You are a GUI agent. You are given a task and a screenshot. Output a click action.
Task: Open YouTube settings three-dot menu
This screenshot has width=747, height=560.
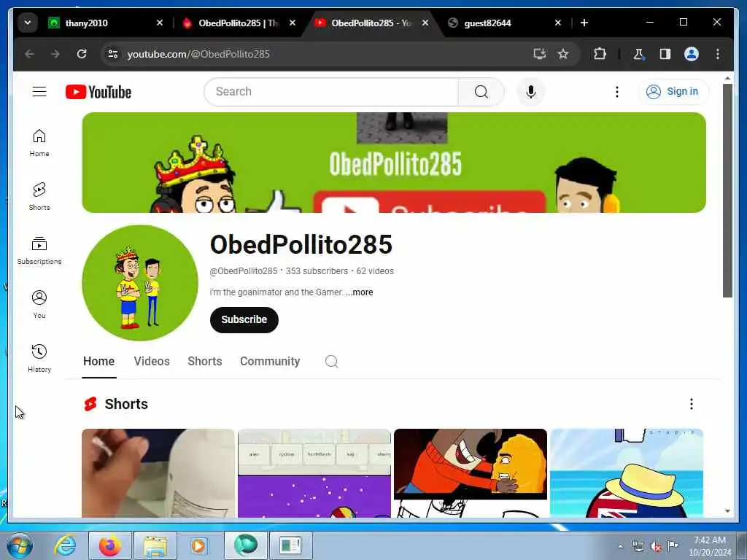coord(617,91)
